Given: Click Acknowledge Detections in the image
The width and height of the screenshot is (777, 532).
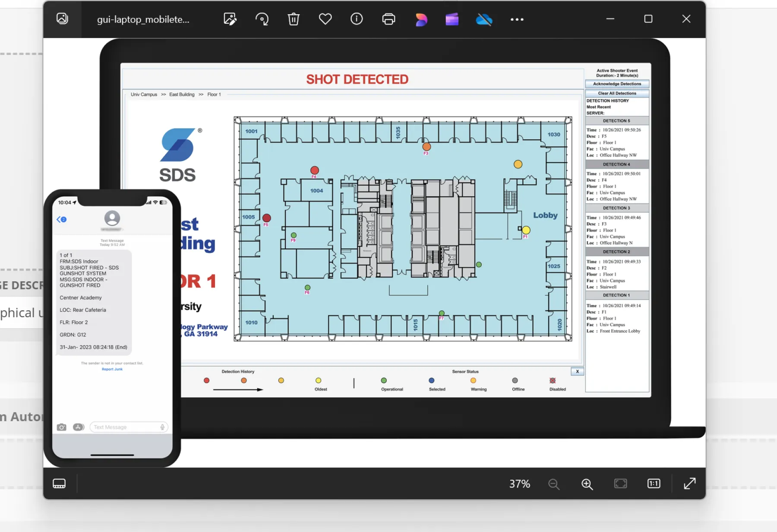Looking at the screenshot, I should point(617,84).
